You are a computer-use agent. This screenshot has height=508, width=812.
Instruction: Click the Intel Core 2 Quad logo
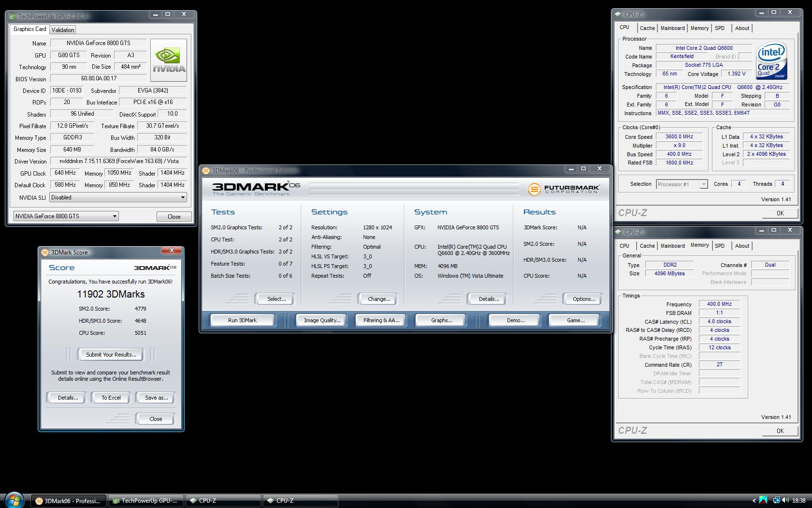tap(771, 61)
